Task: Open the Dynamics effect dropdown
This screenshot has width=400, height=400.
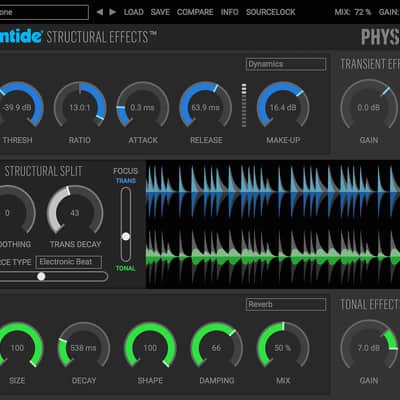Action: (286, 64)
